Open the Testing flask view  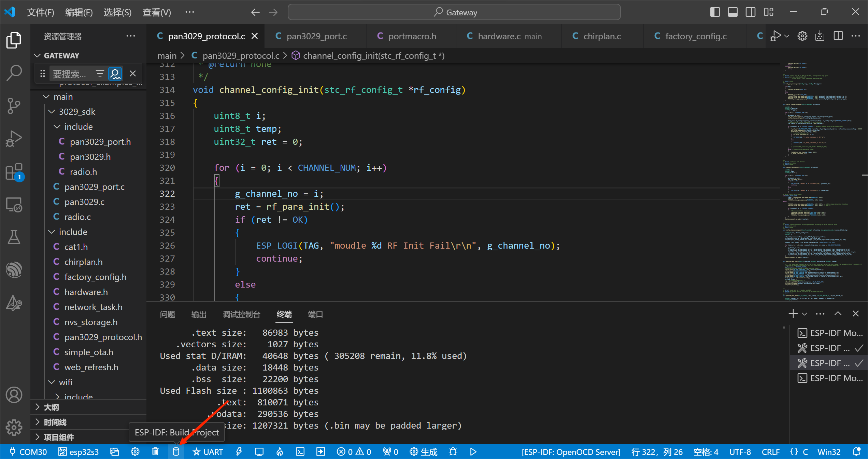pos(14,237)
